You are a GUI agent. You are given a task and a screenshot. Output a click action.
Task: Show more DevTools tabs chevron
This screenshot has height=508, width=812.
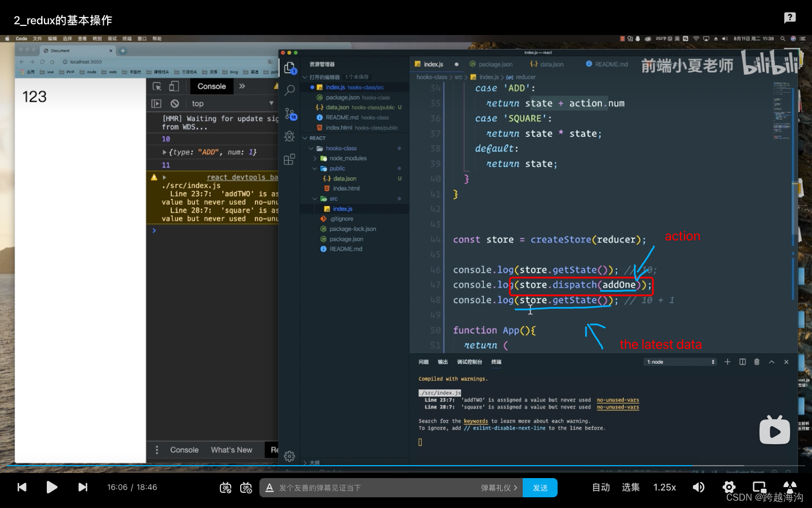click(x=242, y=86)
